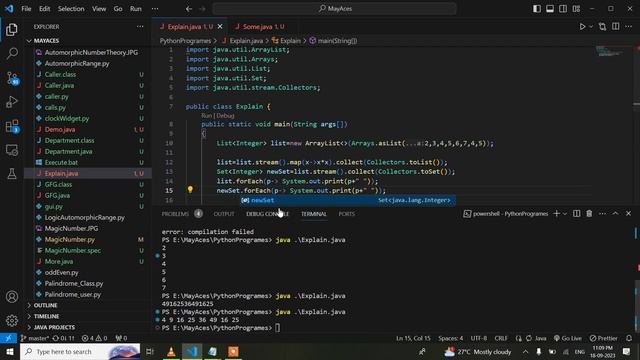640x360 pixels.
Task: Accept the newSet autocomplete suggestion
Action: (x=348, y=200)
